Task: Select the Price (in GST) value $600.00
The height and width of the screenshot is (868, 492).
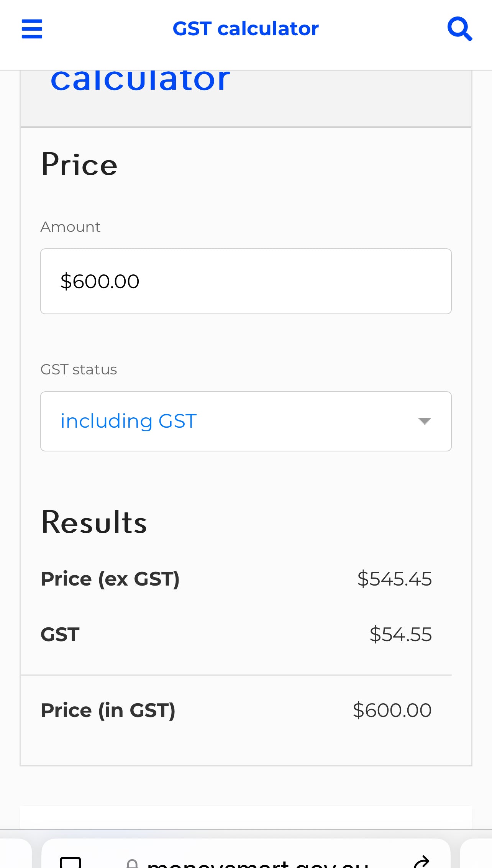Action: pos(392,710)
